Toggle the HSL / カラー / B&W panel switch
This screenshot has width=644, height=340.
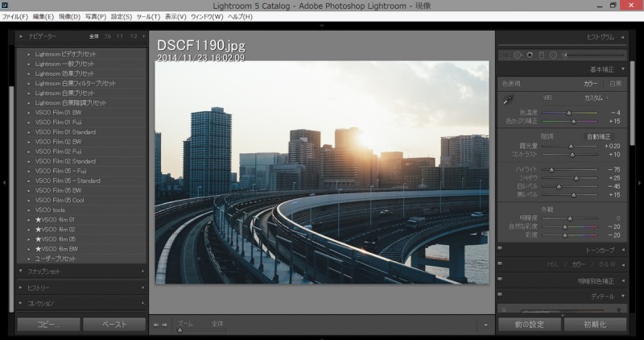click(x=500, y=264)
